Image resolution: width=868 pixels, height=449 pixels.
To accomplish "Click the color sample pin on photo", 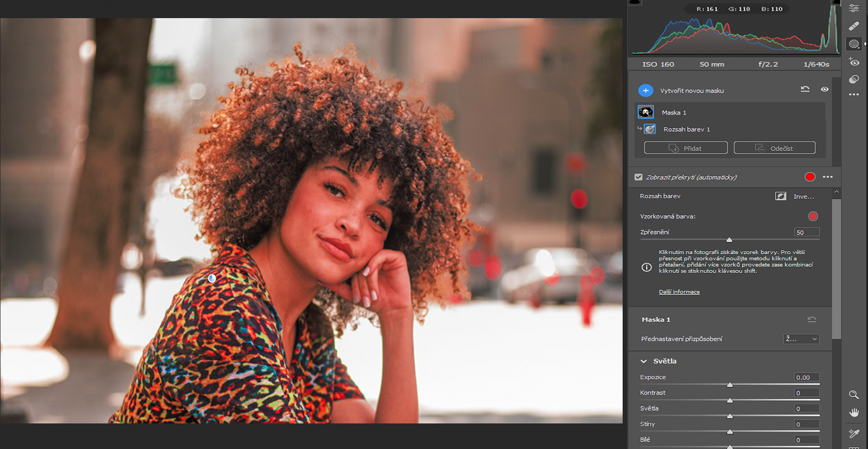I will tap(212, 279).
